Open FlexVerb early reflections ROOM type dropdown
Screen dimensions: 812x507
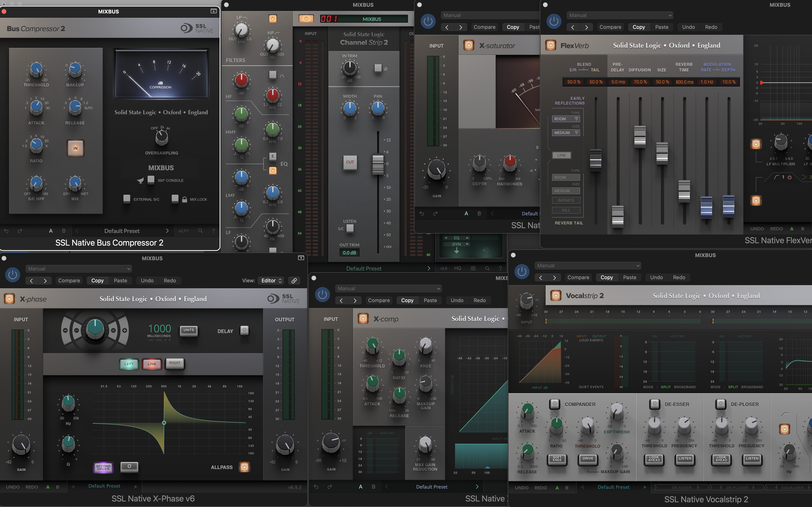tap(566, 119)
